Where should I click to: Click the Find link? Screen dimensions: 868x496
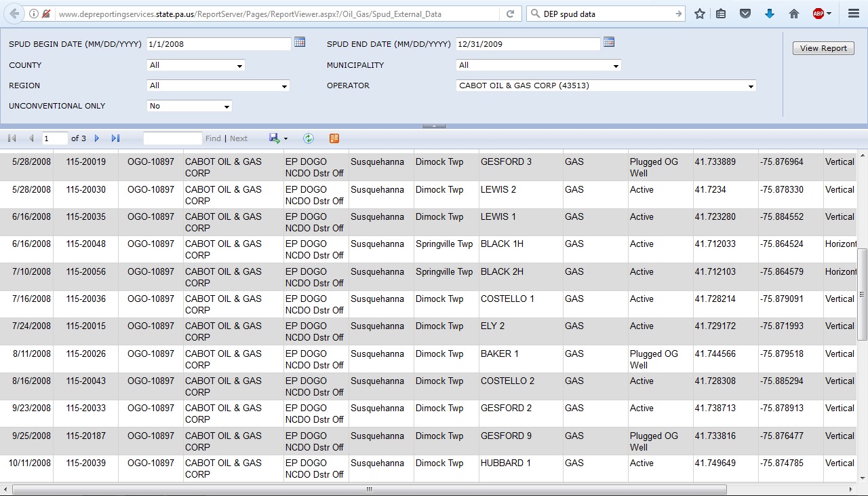point(213,138)
